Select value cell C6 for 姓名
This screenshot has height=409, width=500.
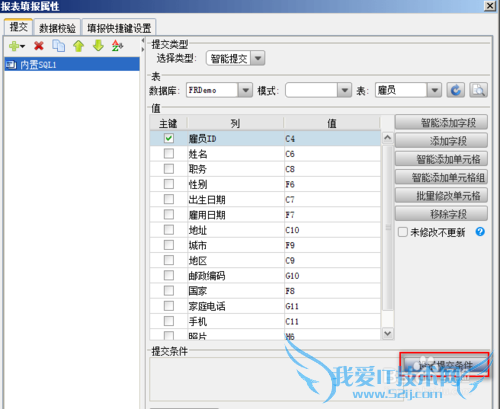click(332, 154)
